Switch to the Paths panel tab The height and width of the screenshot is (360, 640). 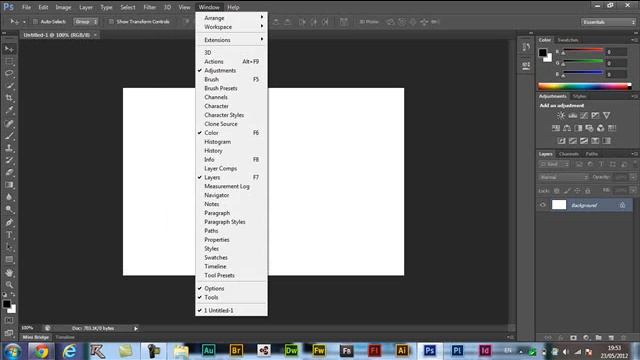[x=591, y=154]
